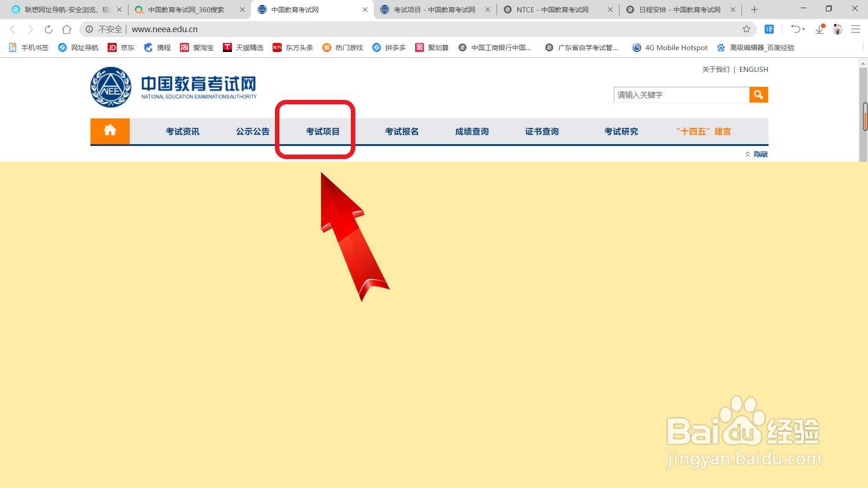Switch to the NTCE browser tab
This screenshot has height=488, width=868.
tap(552, 9)
